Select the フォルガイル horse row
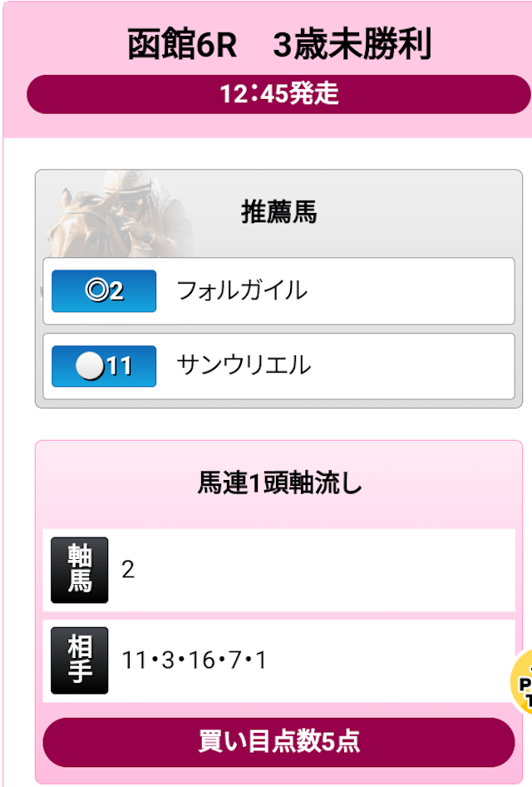 tap(278, 291)
